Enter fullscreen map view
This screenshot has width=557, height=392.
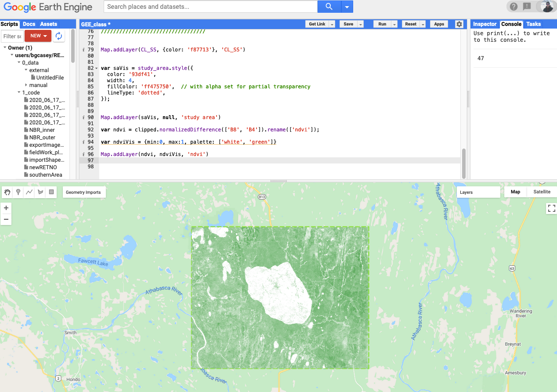click(x=551, y=208)
